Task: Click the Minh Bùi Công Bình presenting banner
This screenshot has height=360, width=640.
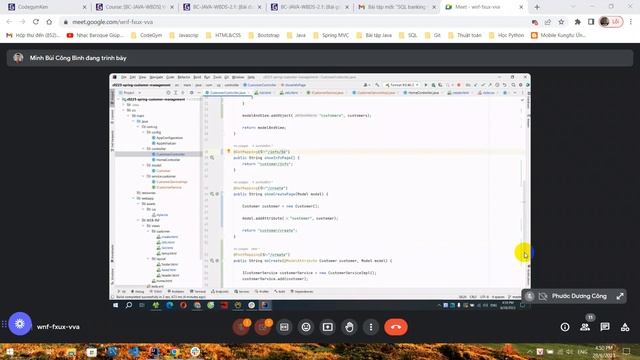Action: (x=320, y=58)
